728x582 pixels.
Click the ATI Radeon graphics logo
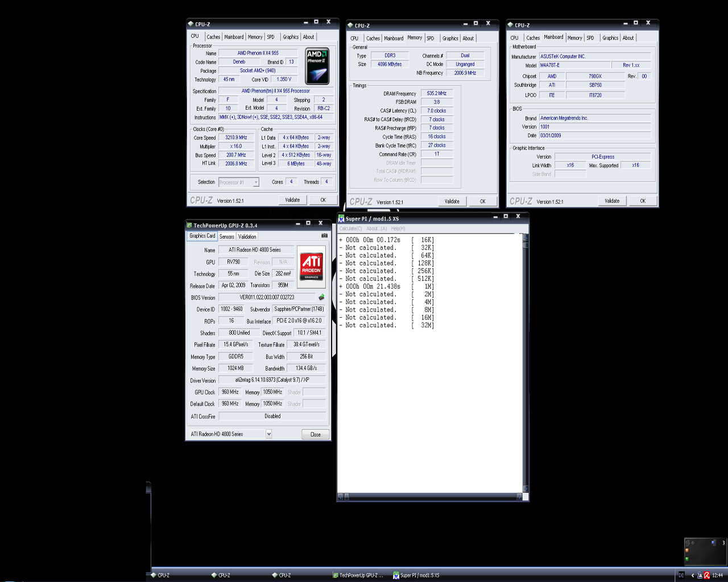311,267
